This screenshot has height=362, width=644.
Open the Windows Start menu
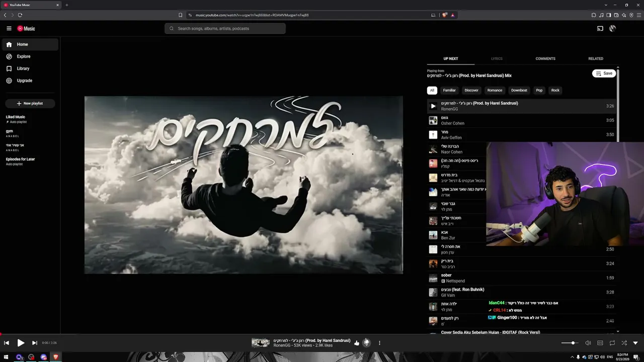[7, 357]
